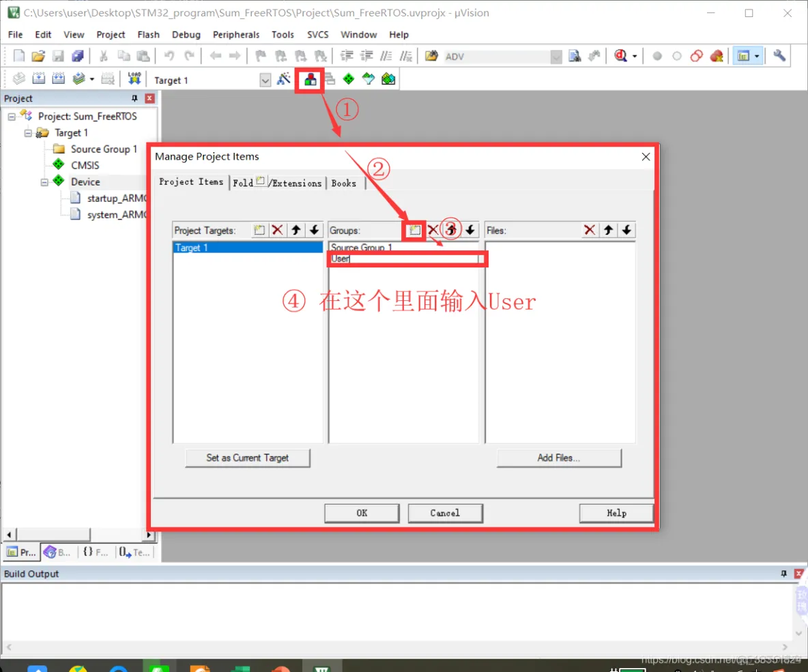This screenshot has width=808, height=672.
Task: Open the Peripherals menu
Action: click(236, 35)
